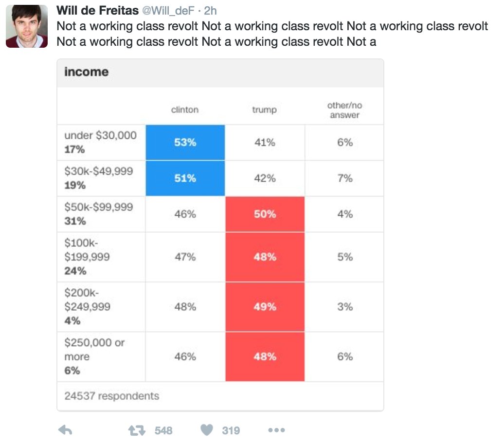Like the tweet with heart icon

[207, 430]
